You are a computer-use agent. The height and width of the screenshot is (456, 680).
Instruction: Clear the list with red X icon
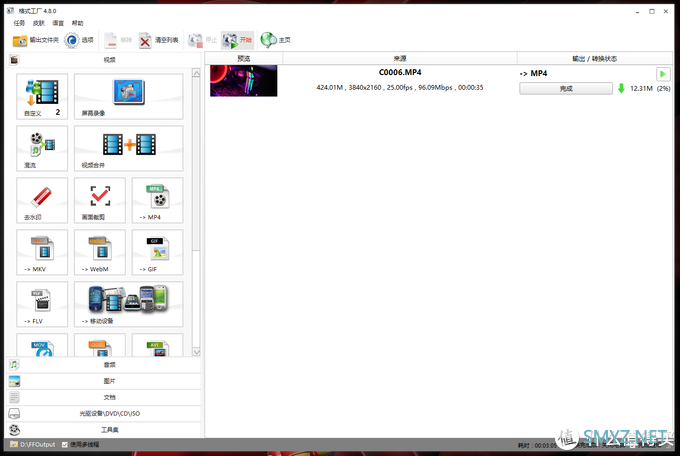tap(145, 40)
